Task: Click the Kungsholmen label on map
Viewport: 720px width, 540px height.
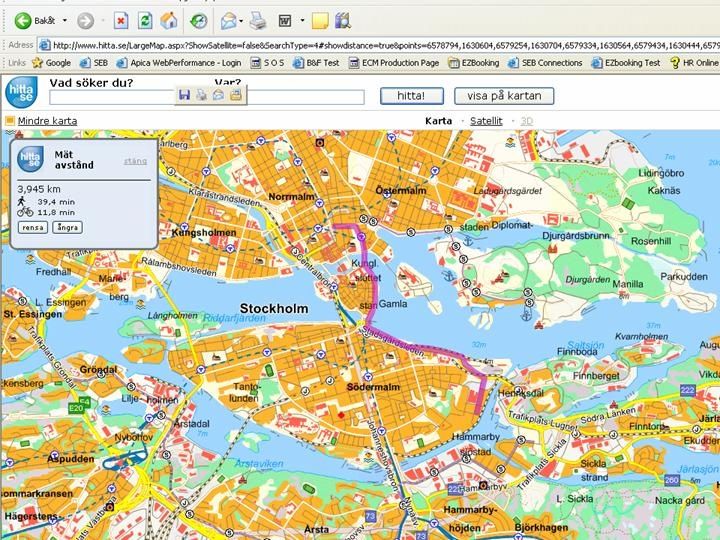Action: click(204, 232)
